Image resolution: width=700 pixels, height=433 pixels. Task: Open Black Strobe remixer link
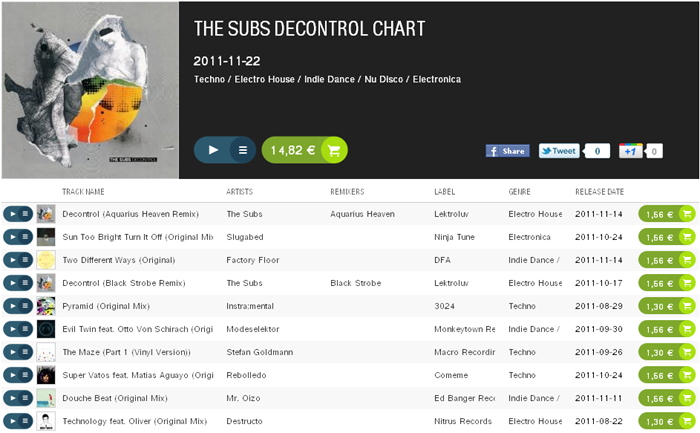355,283
